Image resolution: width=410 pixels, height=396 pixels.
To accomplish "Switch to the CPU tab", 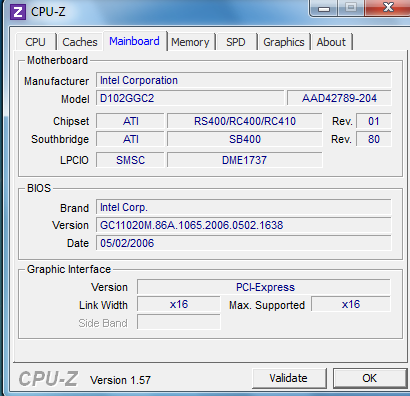I will pos(35,42).
